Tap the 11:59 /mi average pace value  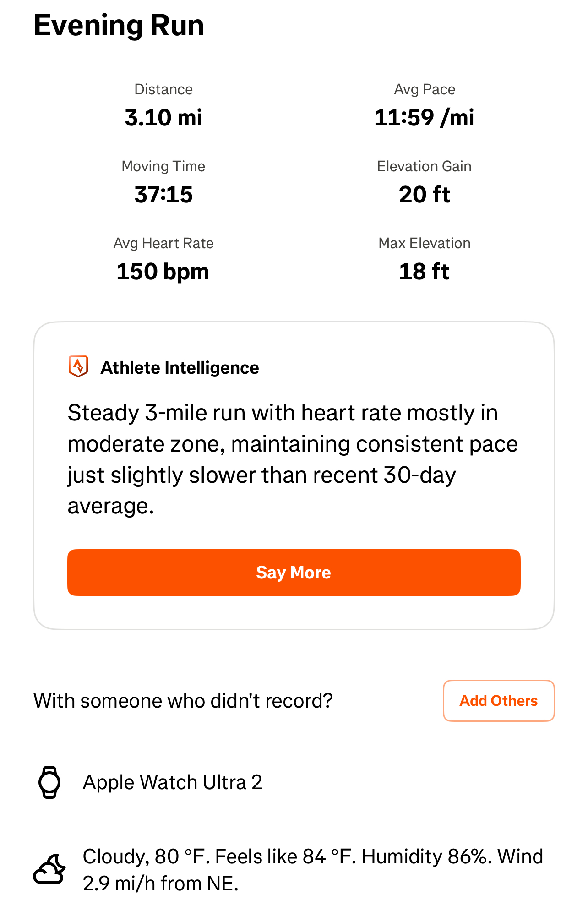(x=424, y=118)
